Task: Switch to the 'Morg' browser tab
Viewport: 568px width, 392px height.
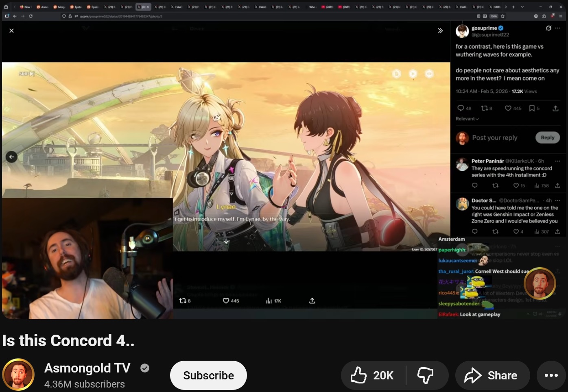Action: [x=59, y=7]
